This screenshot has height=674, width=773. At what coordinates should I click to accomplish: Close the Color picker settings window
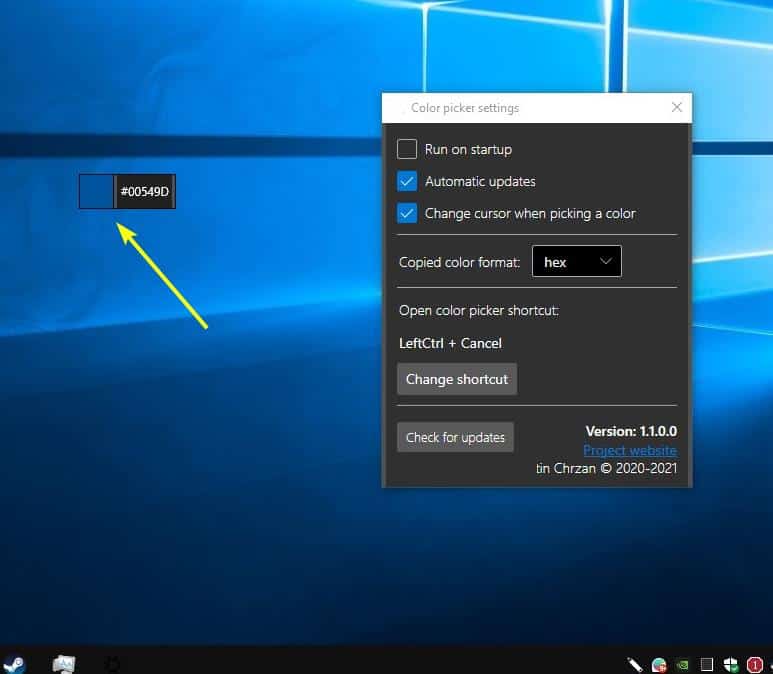[x=677, y=107]
